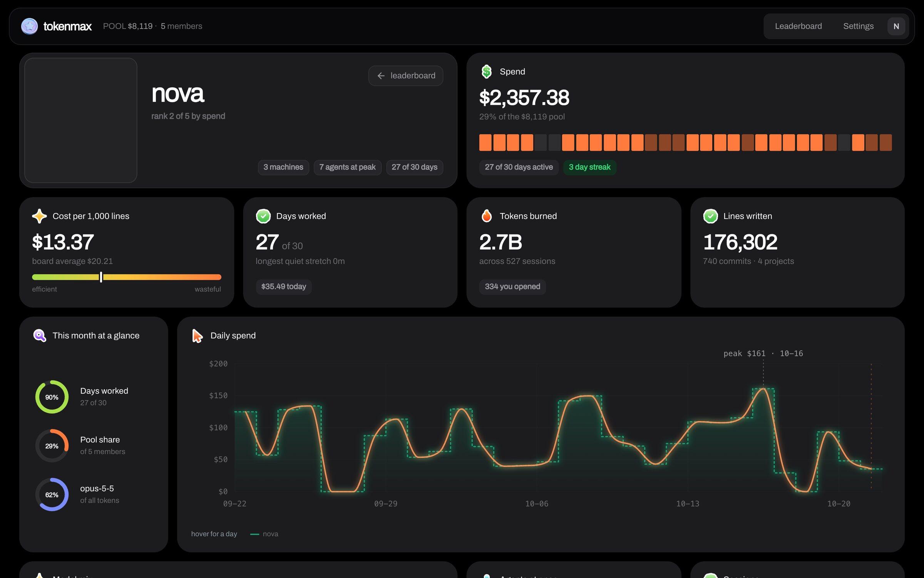Click "740 commits · 4 projects" text
Screen dimensions: 924x578
click(748, 261)
